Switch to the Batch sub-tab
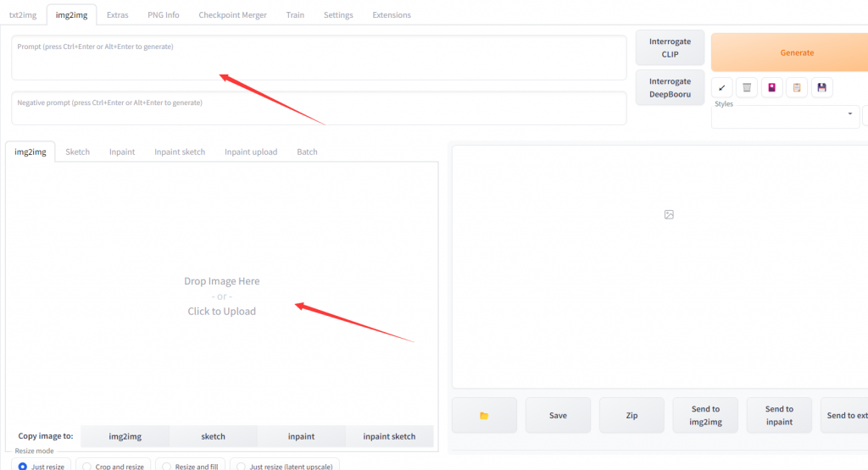Screen dimensions: 868x470 click(307, 152)
